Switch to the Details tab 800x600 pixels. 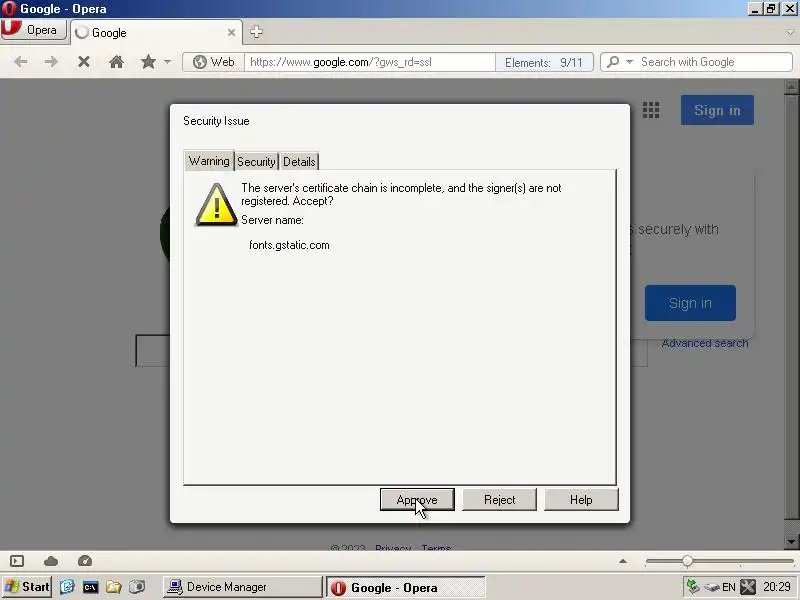tap(299, 162)
